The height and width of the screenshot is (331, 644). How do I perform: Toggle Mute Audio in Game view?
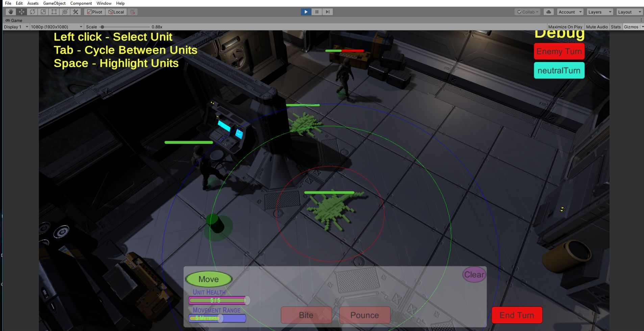click(x=597, y=27)
